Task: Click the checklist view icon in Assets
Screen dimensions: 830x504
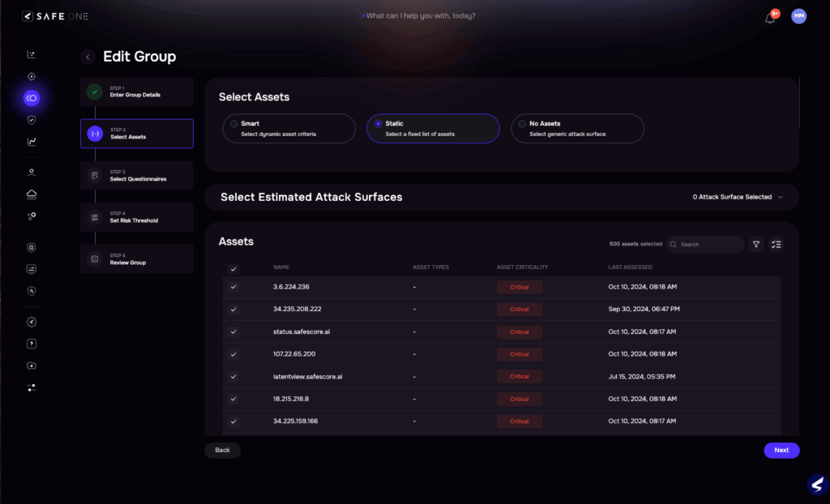Action: pyautogui.click(x=776, y=244)
